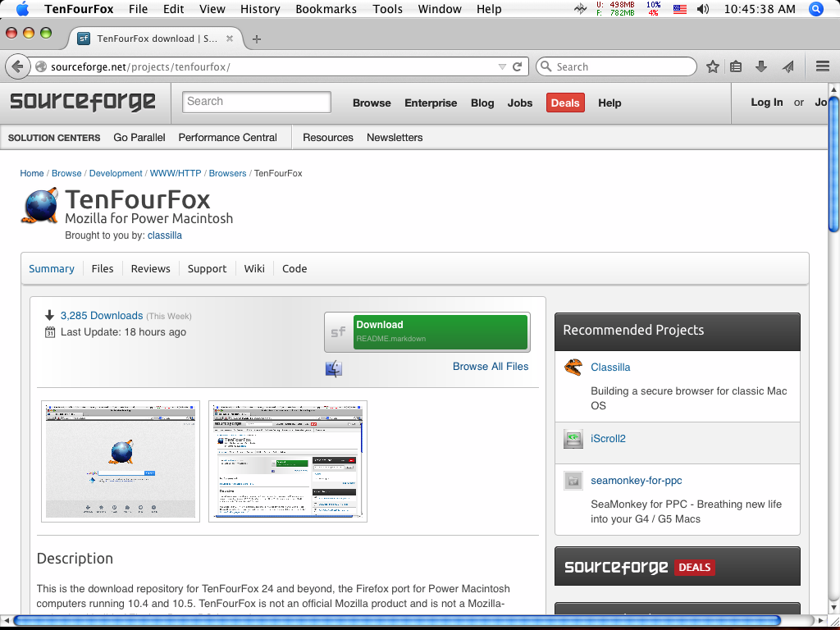Click the Browse All Files link

tap(491, 366)
